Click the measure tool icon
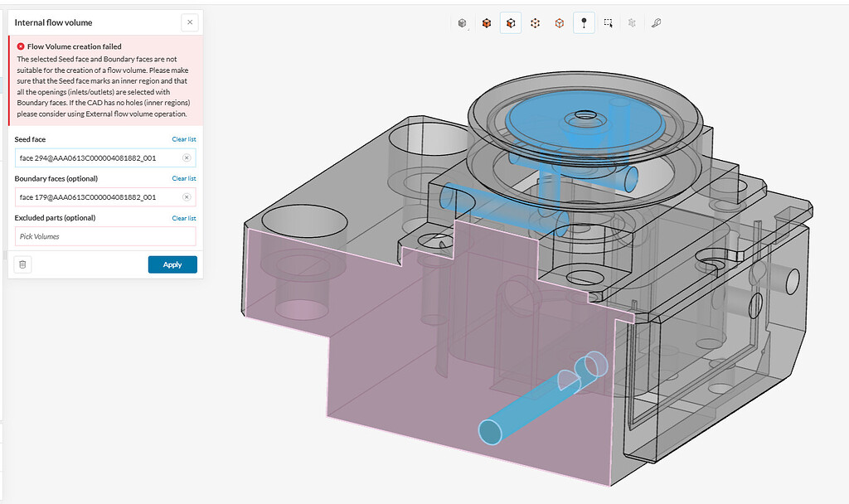This screenshot has height=504, width=849. coord(657,23)
